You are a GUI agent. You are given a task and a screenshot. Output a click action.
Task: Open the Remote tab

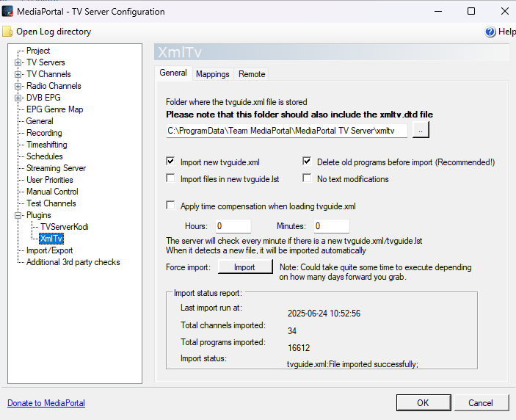click(x=252, y=74)
